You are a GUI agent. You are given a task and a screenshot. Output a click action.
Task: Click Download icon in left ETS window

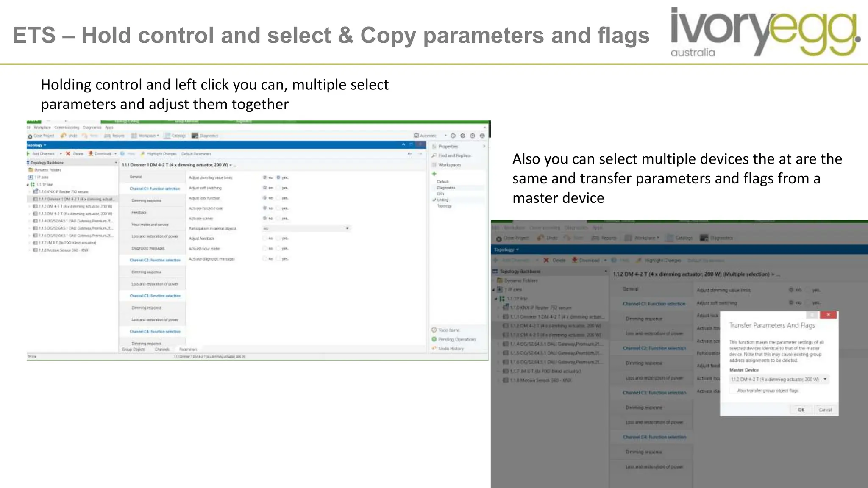[x=91, y=153]
